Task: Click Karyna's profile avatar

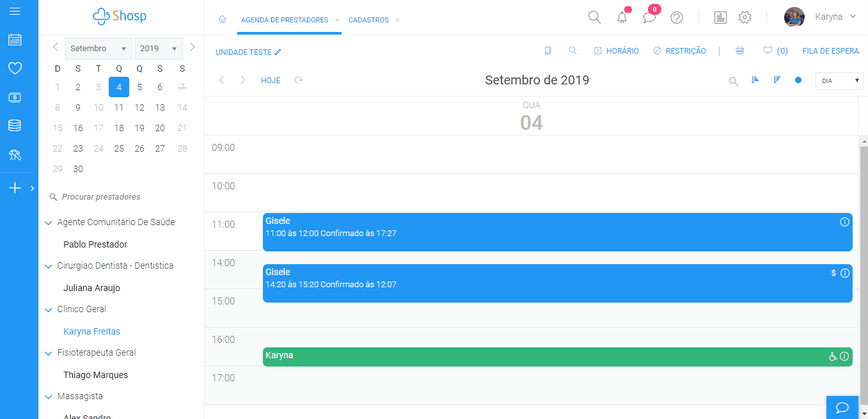Action: (x=794, y=17)
